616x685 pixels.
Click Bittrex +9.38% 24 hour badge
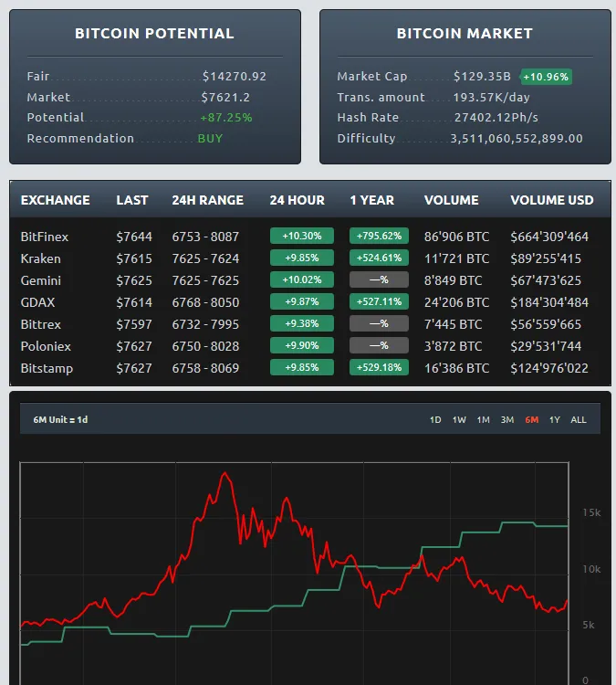(x=302, y=323)
